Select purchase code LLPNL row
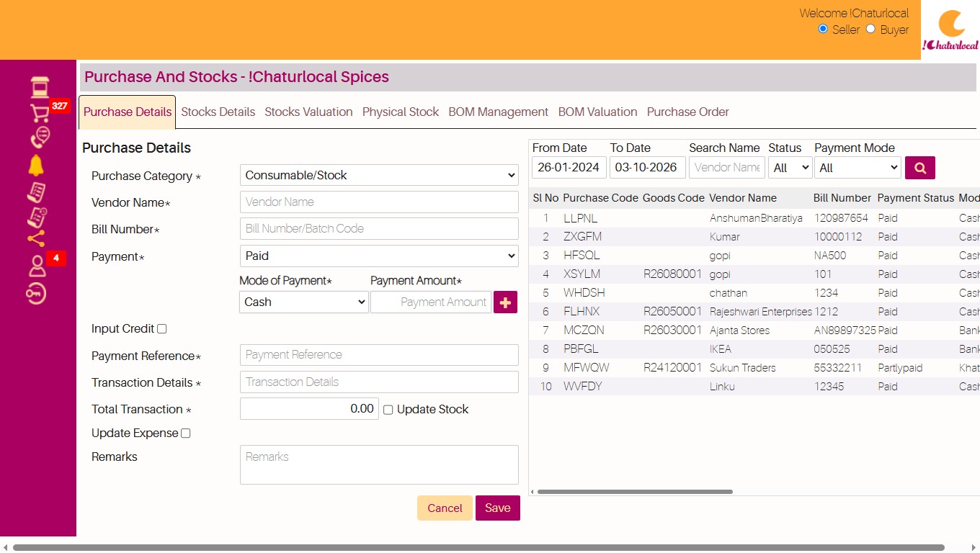This screenshot has height=553, width=980. (581, 218)
